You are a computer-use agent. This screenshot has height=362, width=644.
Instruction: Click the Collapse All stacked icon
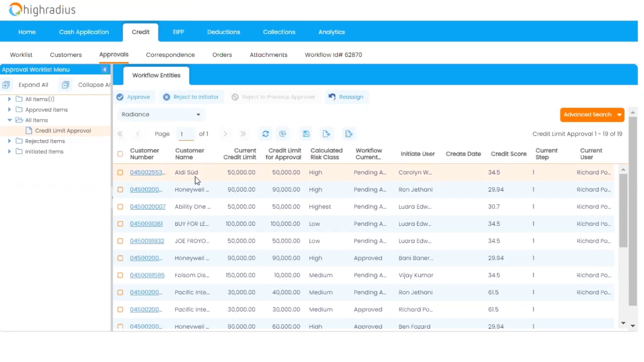click(x=65, y=84)
